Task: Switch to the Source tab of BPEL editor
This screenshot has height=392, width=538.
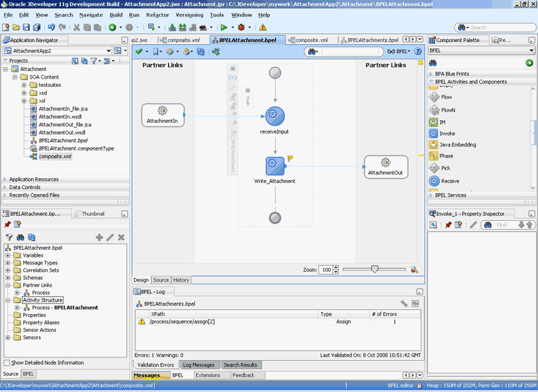Action: tap(160, 280)
